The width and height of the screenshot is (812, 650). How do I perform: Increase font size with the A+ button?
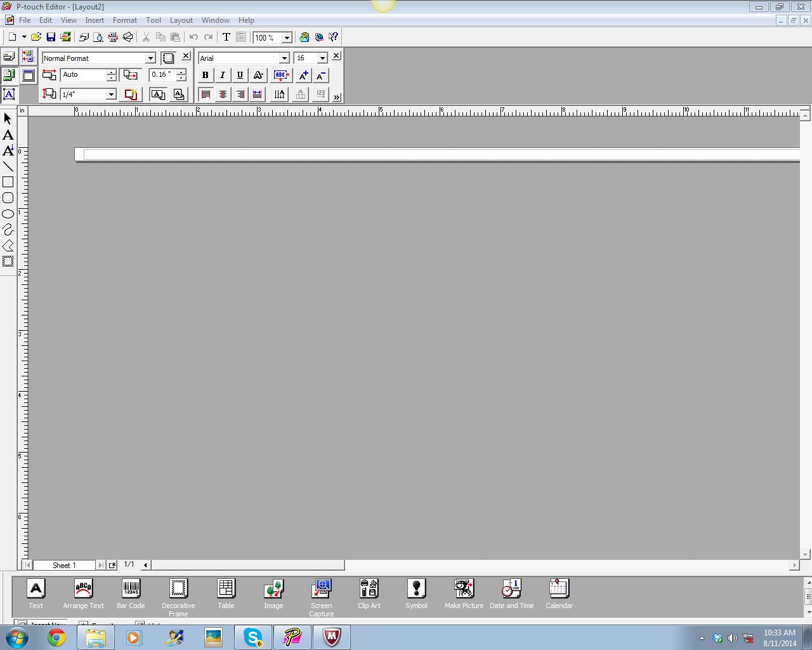303,76
